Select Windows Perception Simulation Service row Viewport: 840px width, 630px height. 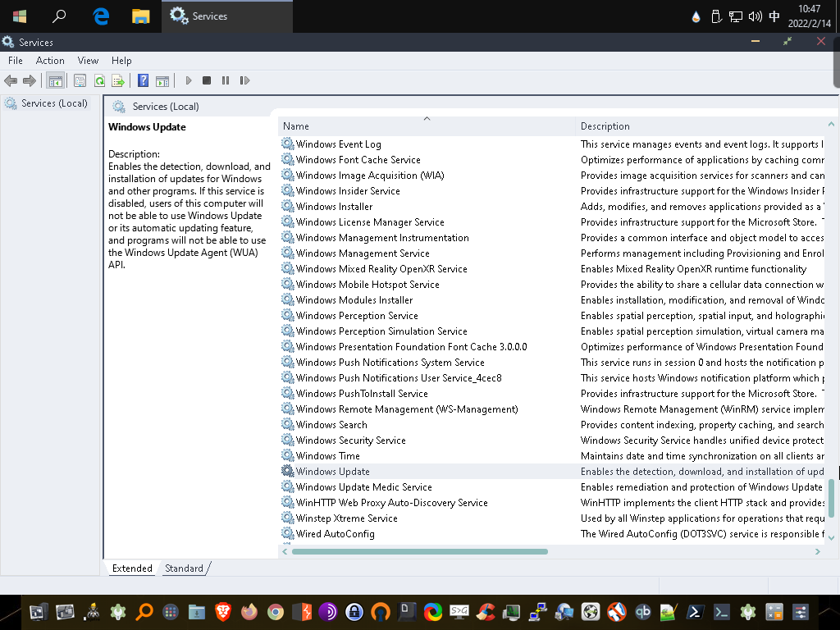coord(552,331)
